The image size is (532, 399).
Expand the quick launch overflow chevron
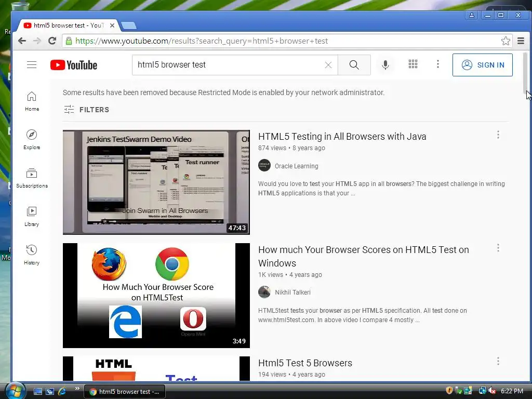[77, 389]
